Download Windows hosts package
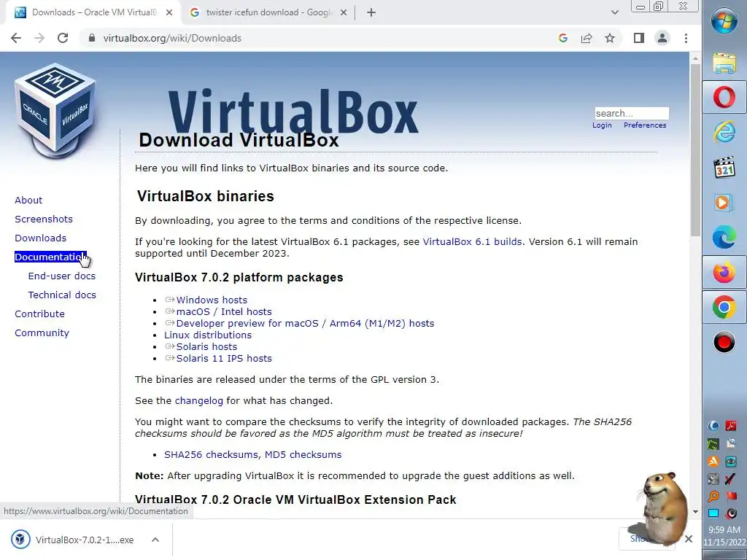Image resolution: width=747 pixels, height=560 pixels. [212, 300]
